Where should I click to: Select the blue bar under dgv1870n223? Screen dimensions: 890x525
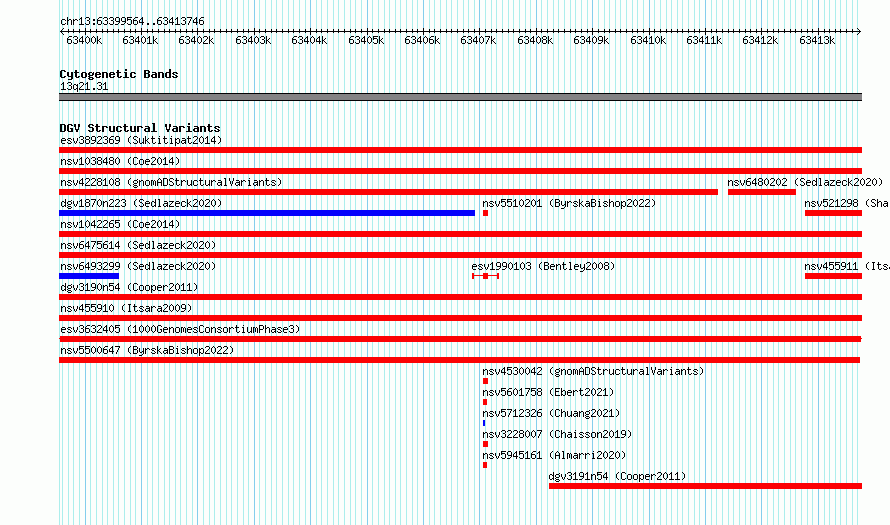point(267,213)
